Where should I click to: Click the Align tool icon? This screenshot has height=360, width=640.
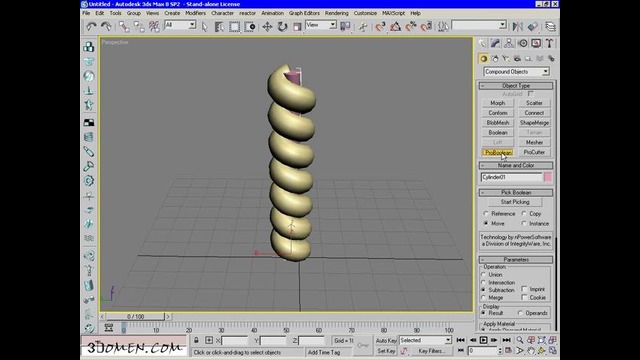(533, 27)
